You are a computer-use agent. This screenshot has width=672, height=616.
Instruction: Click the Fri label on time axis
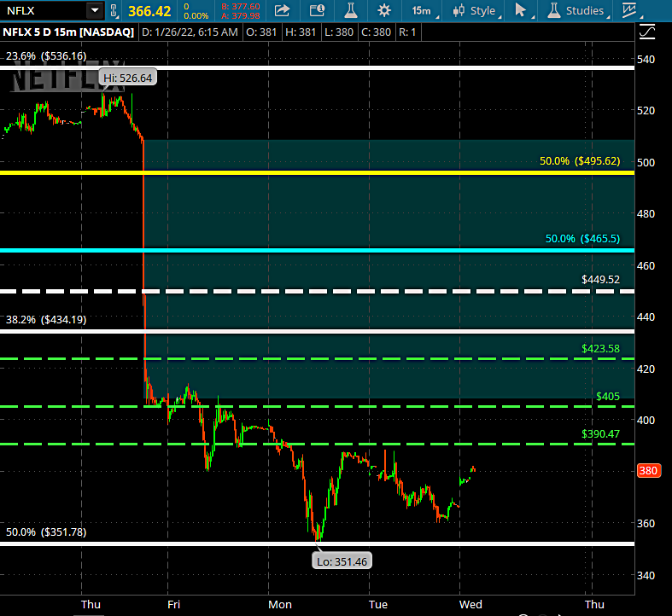[173, 604]
